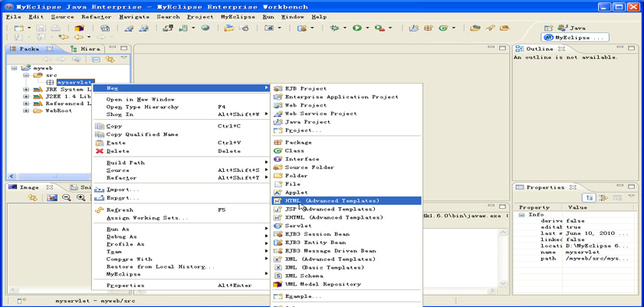Switch to the Image view tab
This screenshot has width=644, height=307.
click(x=31, y=187)
